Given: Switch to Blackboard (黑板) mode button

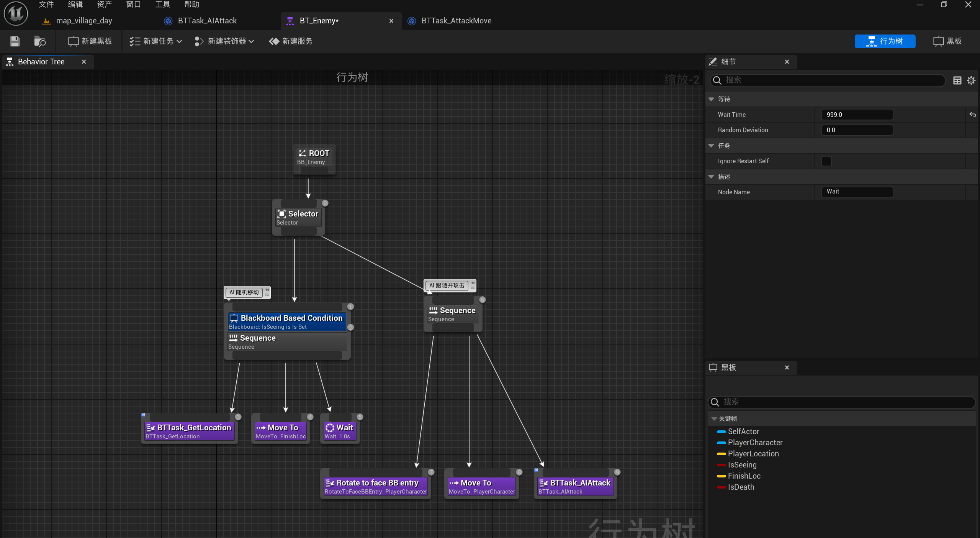Looking at the screenshot, I should click(948, 41).
